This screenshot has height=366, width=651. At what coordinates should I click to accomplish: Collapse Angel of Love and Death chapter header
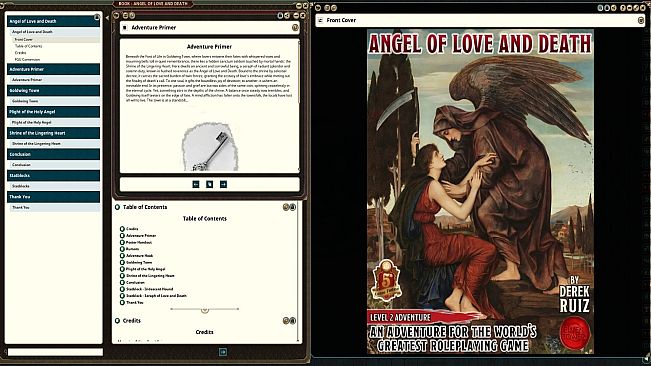(x=53, y=21)
